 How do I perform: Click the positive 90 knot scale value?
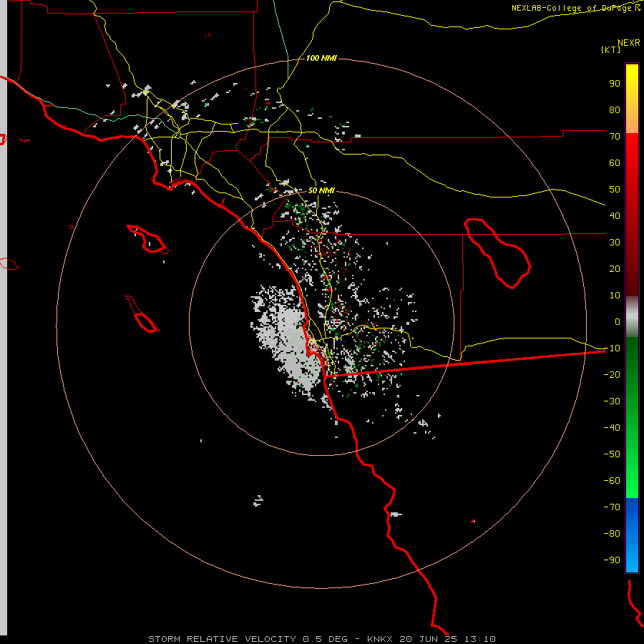[615, 84]
